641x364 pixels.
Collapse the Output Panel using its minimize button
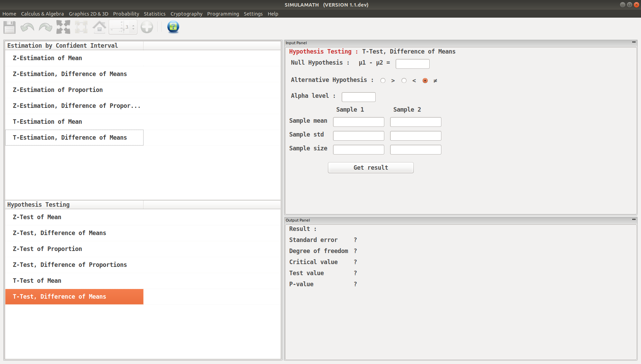[x=634, y=220]
